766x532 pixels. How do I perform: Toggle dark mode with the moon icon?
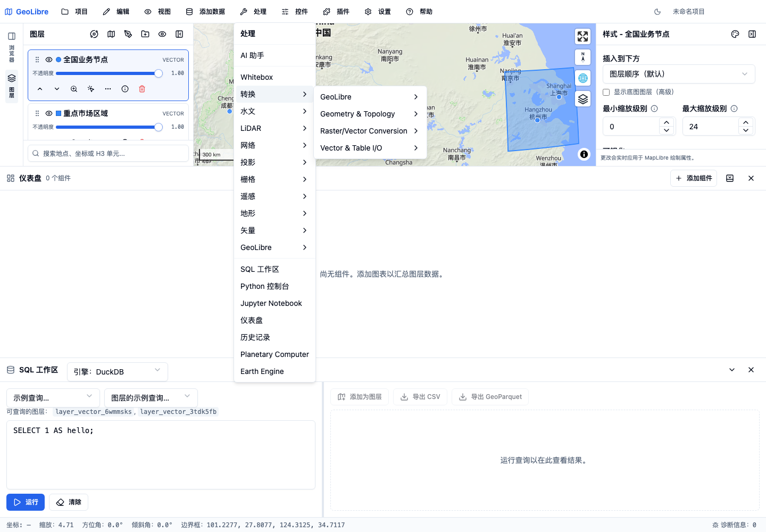pyautogui.click(x=657, y=12)
